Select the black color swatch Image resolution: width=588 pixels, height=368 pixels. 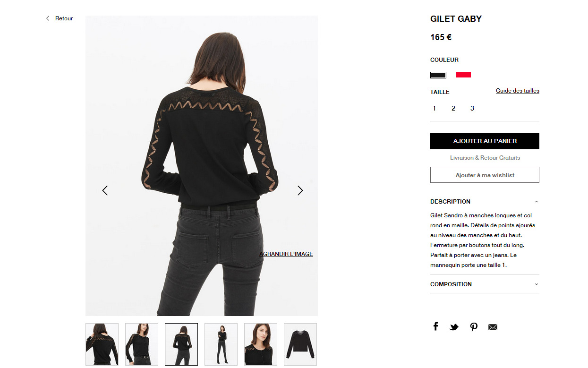[x=438, y=75]
